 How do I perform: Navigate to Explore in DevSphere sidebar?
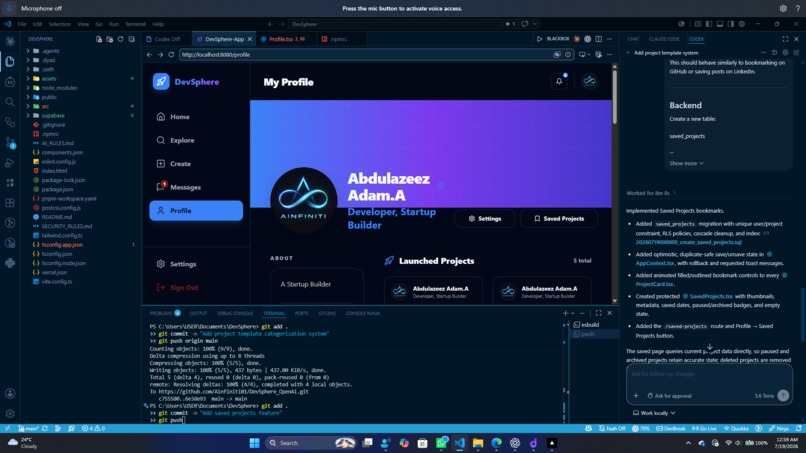tap(196, 140)
